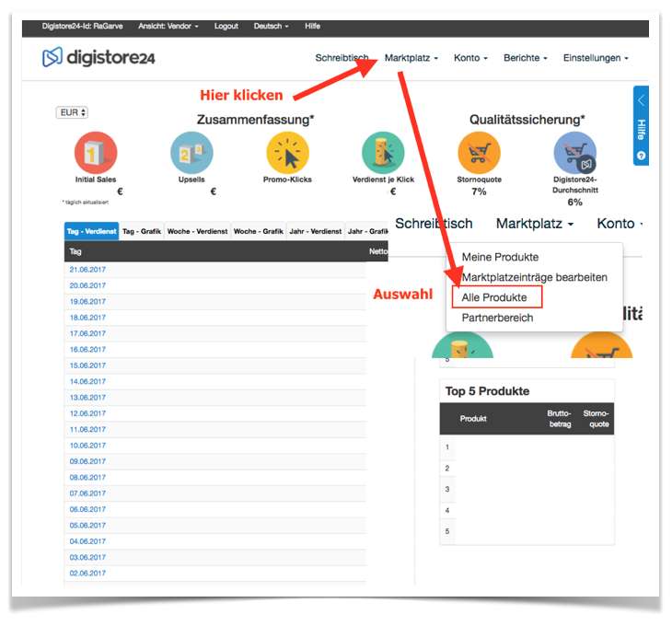Open the Deutsch language dropdown
Image resolution: width=672 pixels, height=626 pixels.
pyautogui.click(x=272, y=27)
